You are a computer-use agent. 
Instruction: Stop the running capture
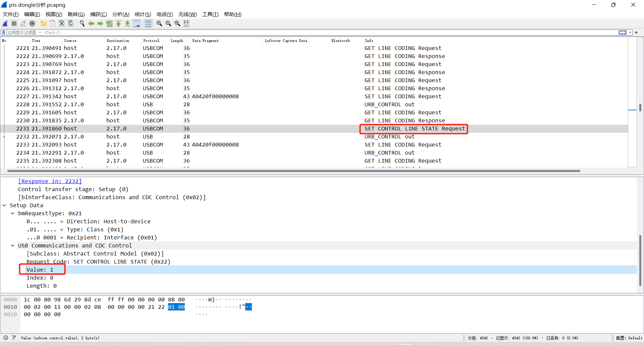click(14, 23)
